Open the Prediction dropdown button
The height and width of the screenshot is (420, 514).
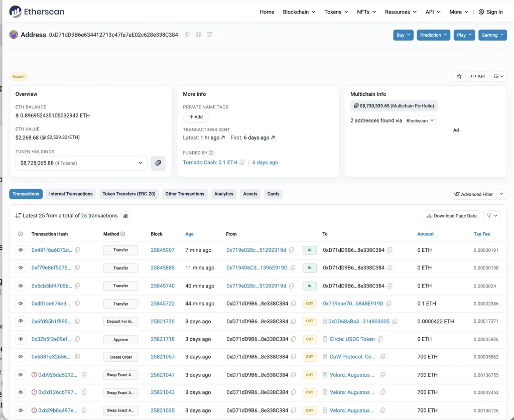433,35
